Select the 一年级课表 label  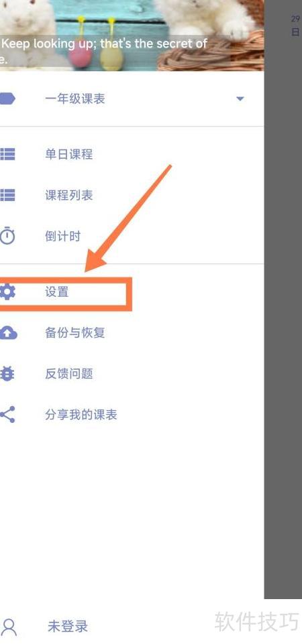[x=75, y=99]
